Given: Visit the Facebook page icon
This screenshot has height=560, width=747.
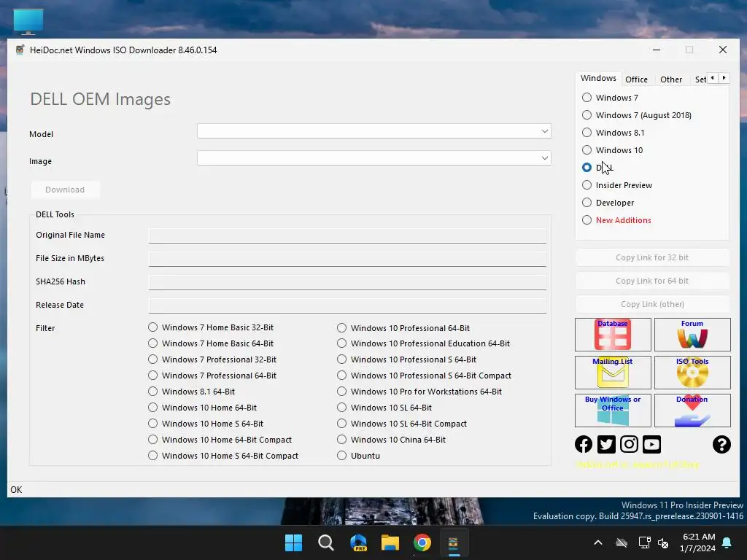Looking at the screenshot, I should (x=584, y=444).
